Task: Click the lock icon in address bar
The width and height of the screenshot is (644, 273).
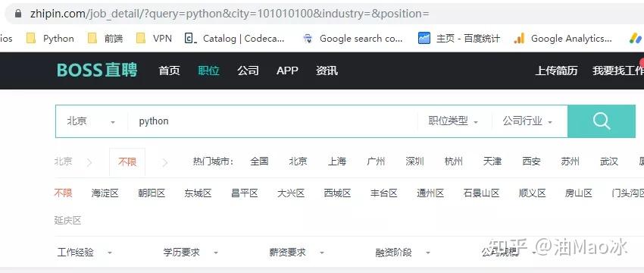Action: [x=17, y=14]
